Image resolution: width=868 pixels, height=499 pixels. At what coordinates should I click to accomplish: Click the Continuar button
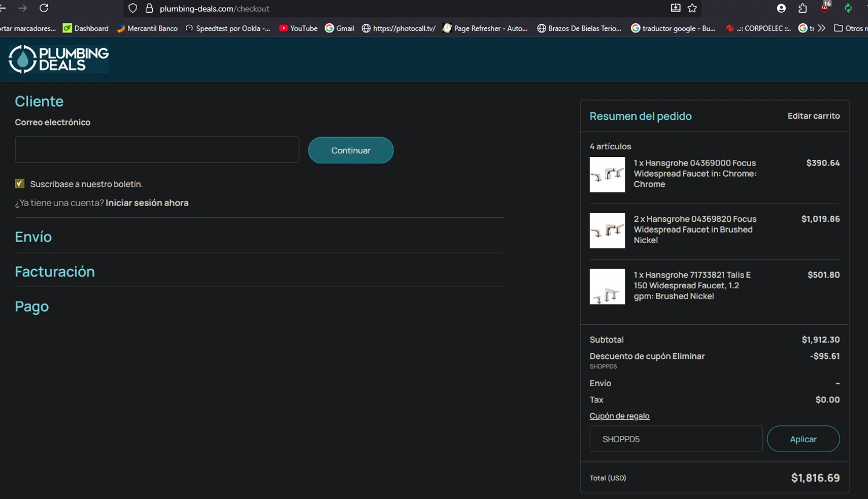351,150
